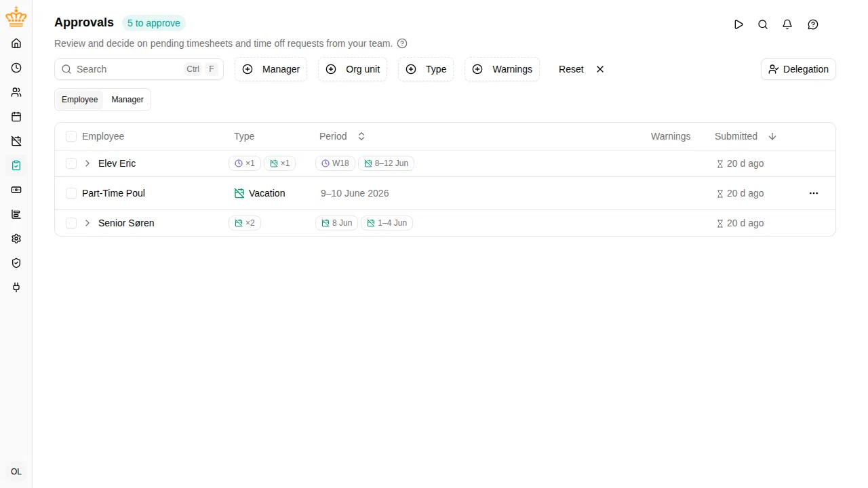The image size is (868, 488).
Task: Click the play icon in the top bar
Action: [x=738, y=24]
